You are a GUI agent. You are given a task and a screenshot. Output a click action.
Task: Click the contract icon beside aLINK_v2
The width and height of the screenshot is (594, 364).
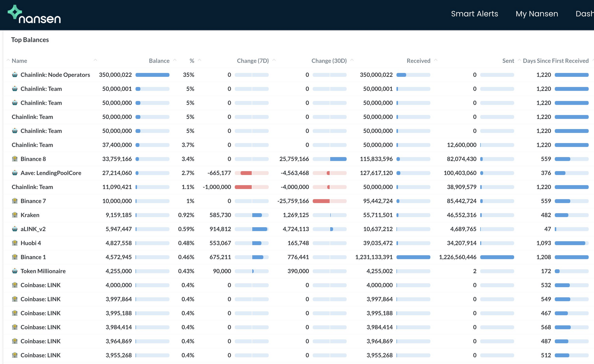tap(15, 229)
